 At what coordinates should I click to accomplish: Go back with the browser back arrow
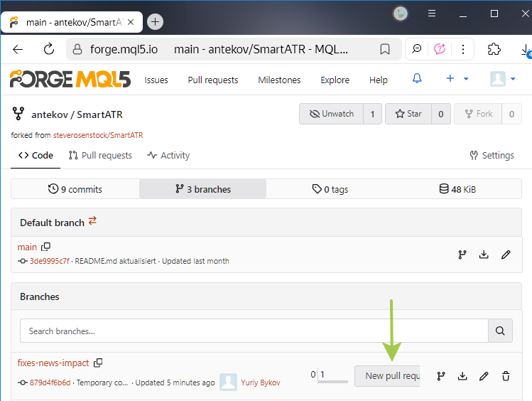[18, 49]
